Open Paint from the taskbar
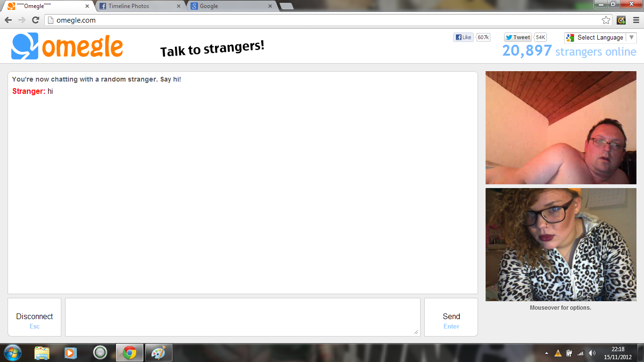Screen dimensions: 644x362 click(159, 353)
